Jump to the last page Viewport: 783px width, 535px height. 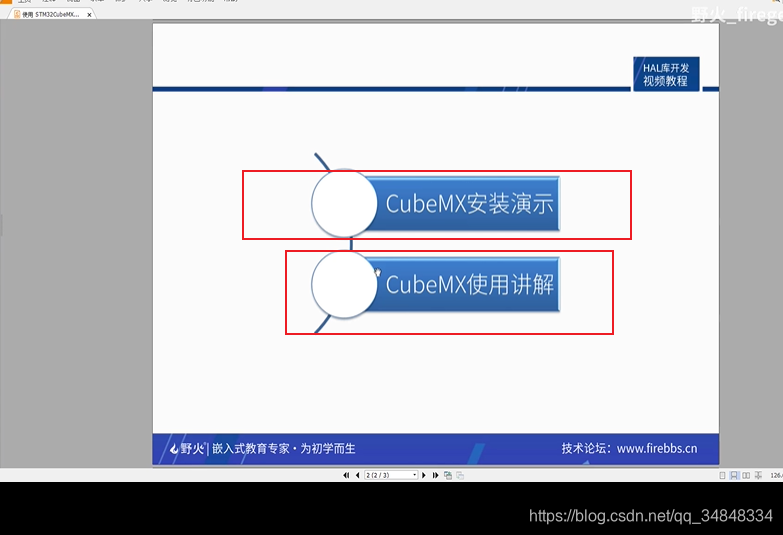coord(435,475)
